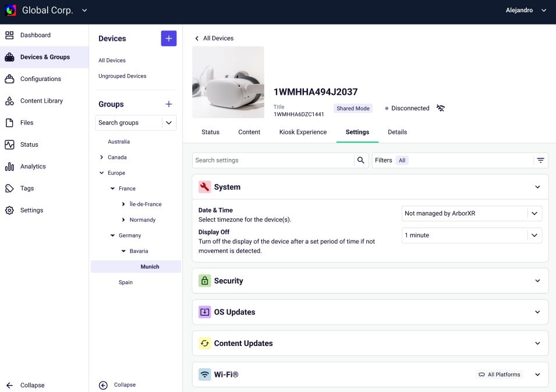The height and width of the screenshot is (392, 556).
Task: Navigate to Analytics
Action: click(x=33, y=167)
